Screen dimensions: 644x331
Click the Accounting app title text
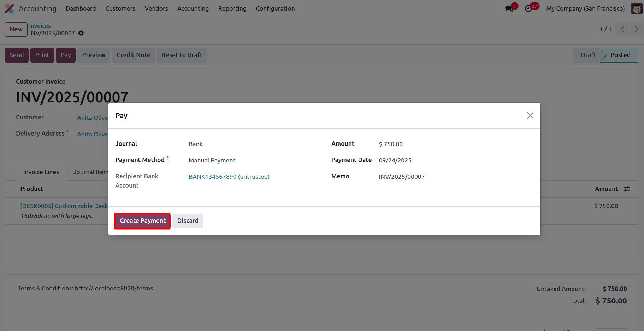[x=37, y=9]
